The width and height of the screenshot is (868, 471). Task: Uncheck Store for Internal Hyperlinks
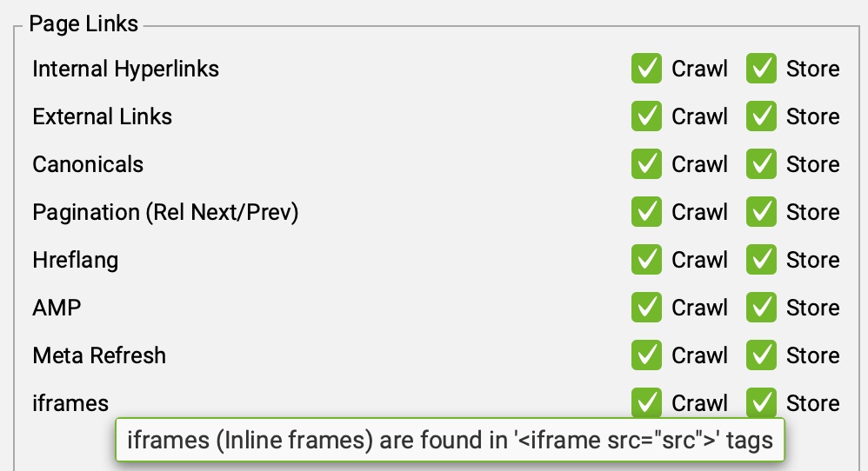pyautogui.click(x=761, y=69)
